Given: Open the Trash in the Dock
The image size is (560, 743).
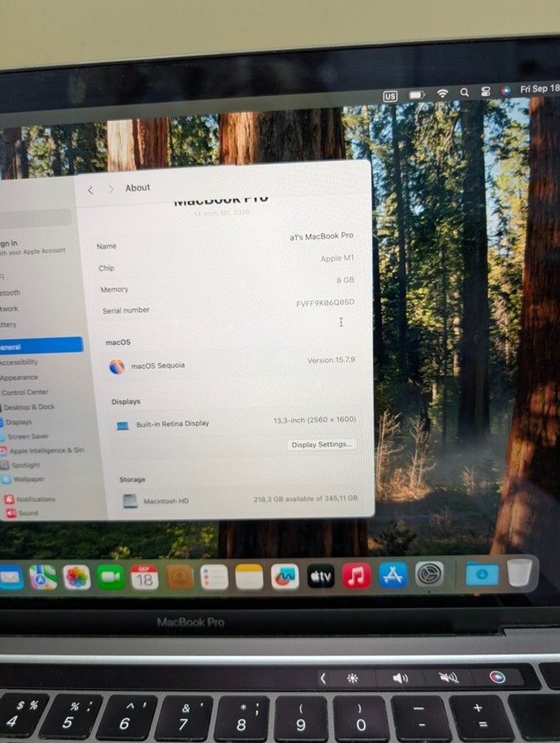Looking at the screenshot, I should [520, 572].
